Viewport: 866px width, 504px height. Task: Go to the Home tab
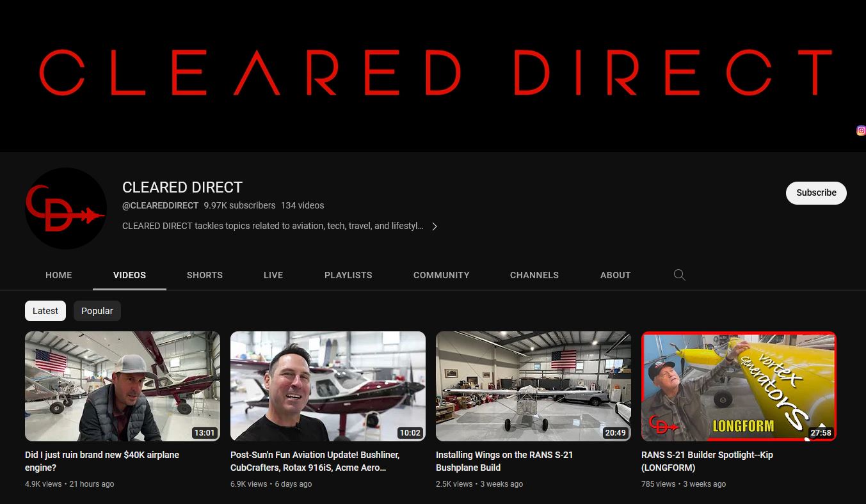[59, 275]
